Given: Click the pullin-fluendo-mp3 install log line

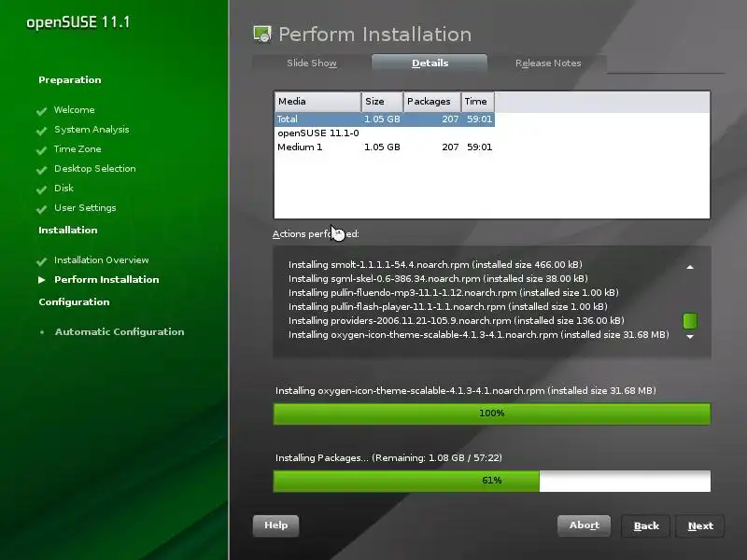Looking at the screenshot, I should pyautogui.click(x=454, y=292).
